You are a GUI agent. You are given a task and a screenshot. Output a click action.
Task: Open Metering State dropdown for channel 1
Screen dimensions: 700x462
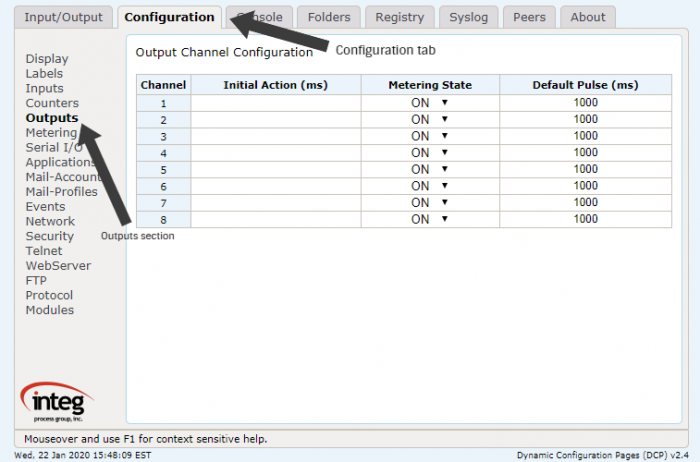429,103
